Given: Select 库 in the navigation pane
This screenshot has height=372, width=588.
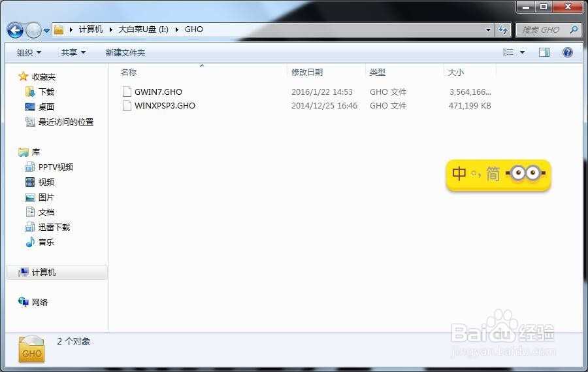Looking at the screenshot, I should pyautogui.click(x=36, y=152).
